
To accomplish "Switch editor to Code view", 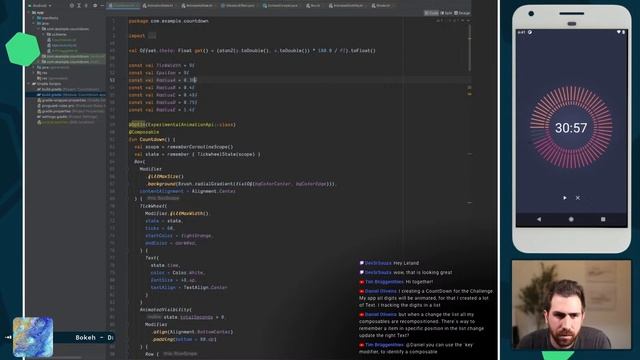I will [431, 13].
